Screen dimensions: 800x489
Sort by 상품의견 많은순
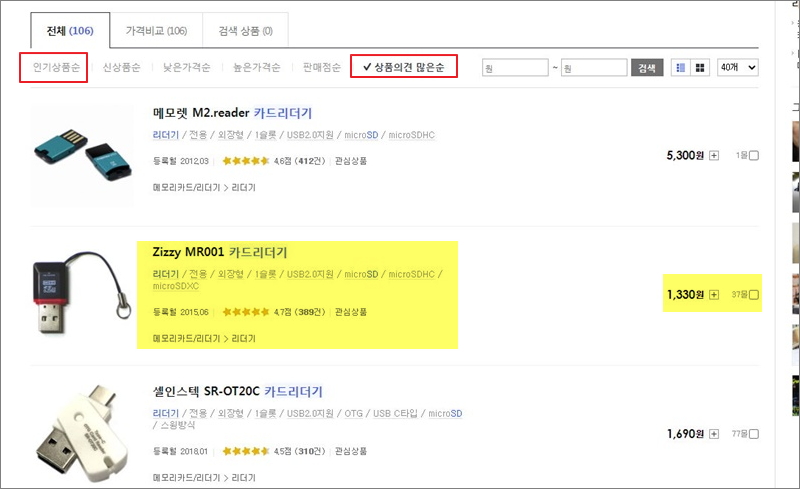(404, 67)
